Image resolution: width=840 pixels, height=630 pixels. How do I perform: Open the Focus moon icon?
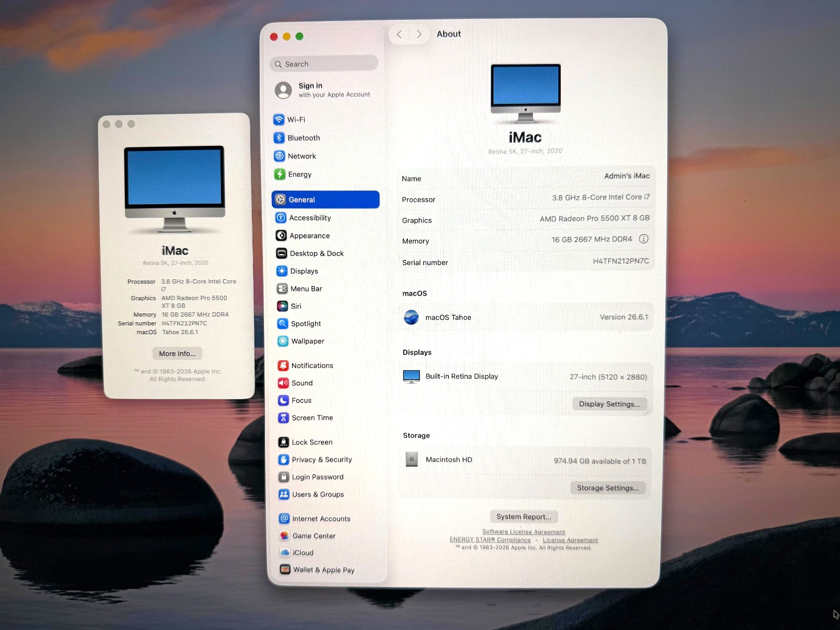(x=283, y=401)
